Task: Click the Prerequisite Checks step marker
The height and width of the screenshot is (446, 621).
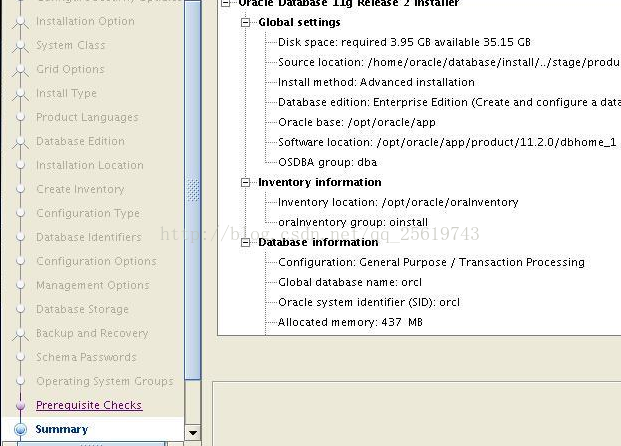Action: pyautogui.click(x=20, y=405)
